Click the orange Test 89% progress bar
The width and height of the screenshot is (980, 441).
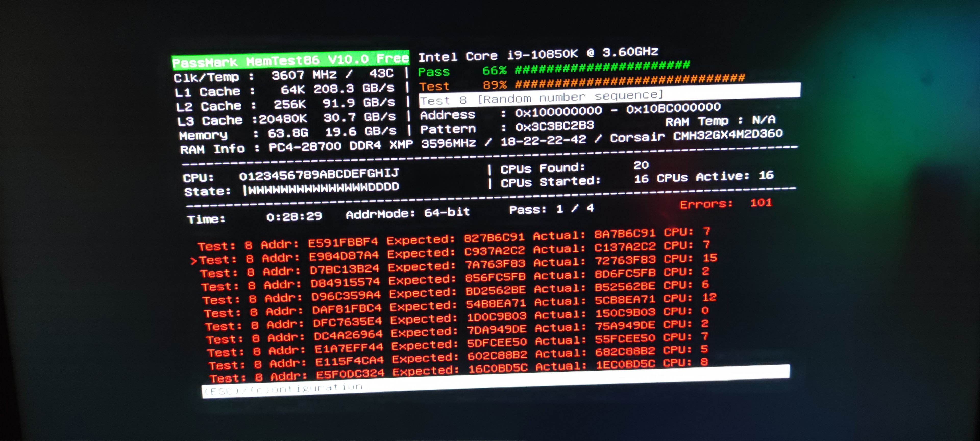tap(630, 81)
